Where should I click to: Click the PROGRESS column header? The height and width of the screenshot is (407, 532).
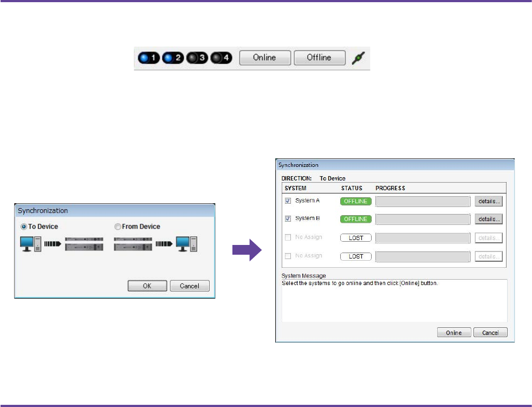click(390, 188)
